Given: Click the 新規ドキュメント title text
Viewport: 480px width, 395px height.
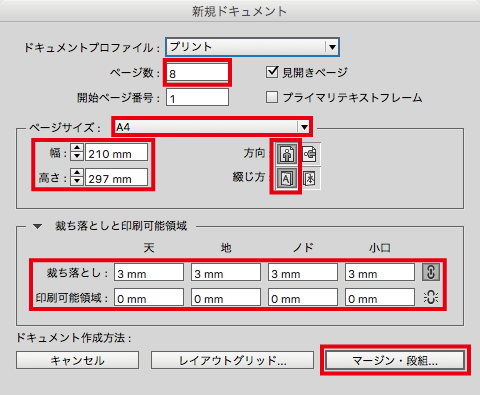Looking at the screenshot, I should click(x=239, y=11).
